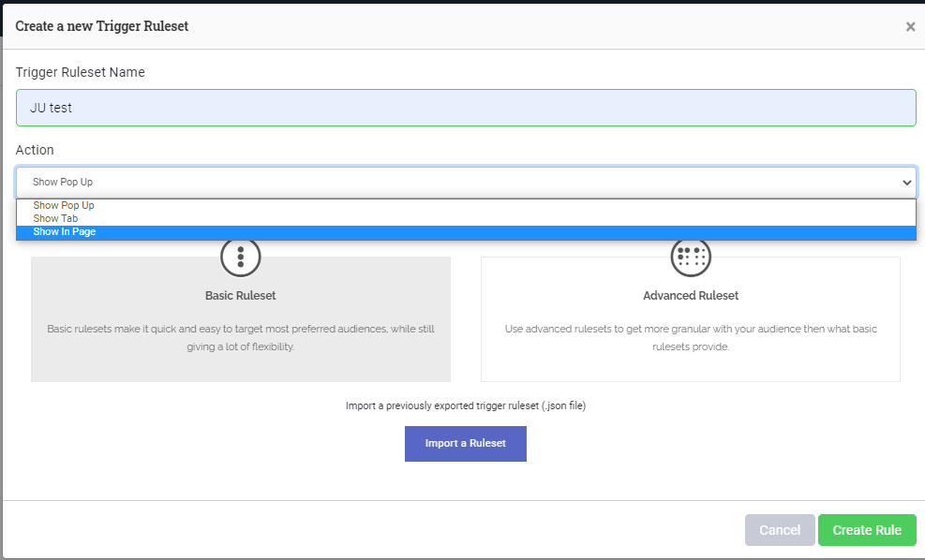Open the Action dropdown chevron

(x=906, y=182)
